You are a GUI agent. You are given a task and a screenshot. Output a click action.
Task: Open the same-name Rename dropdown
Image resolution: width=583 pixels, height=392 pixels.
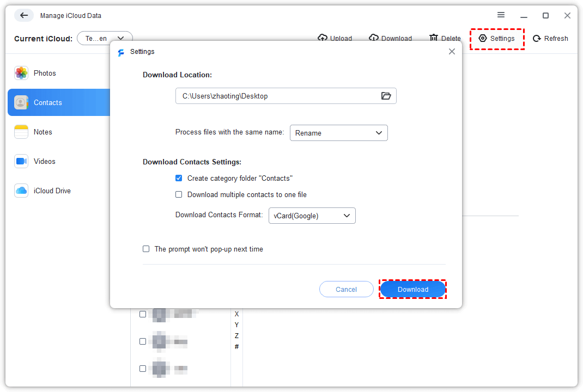click(x=339, y=133)
